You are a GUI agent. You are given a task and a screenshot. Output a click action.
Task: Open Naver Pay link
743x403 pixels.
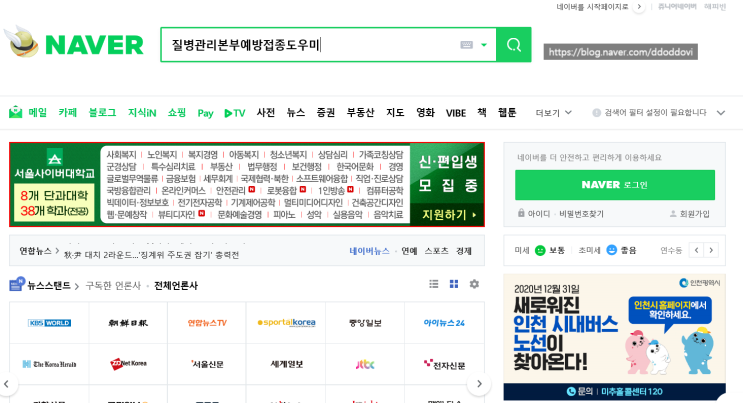(x=205, y=113)
